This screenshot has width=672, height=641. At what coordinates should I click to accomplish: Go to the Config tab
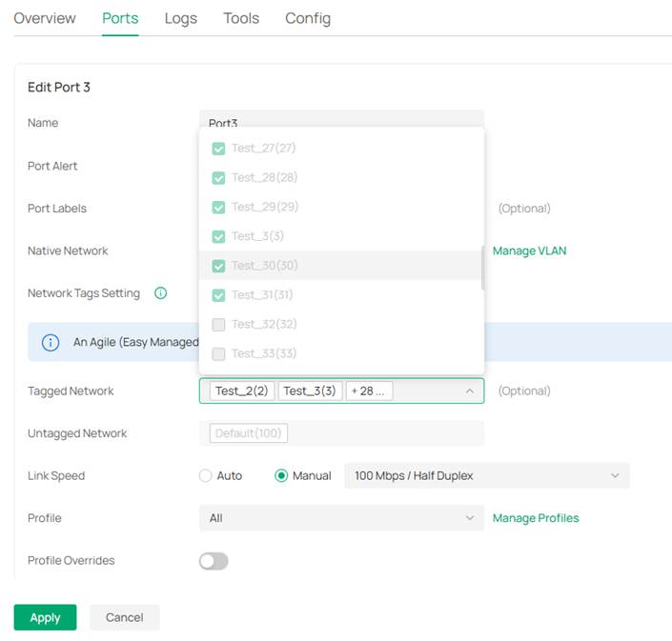308,19
